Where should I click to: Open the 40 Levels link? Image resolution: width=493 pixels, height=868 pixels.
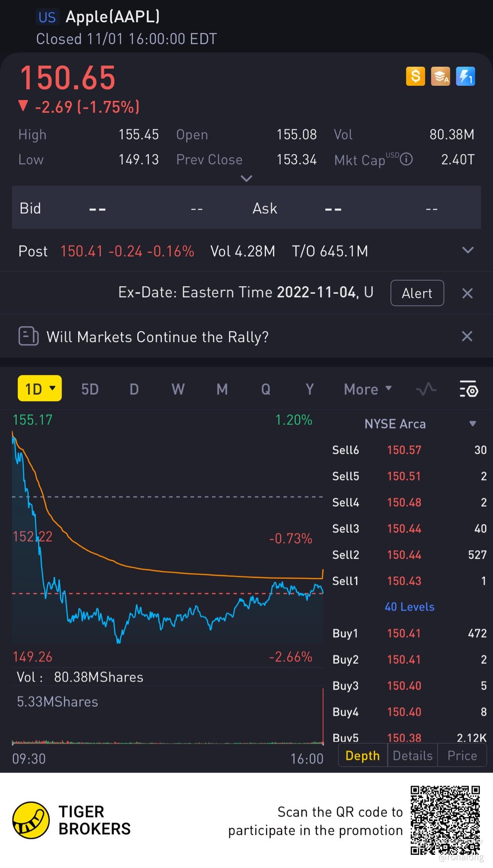tap(409, 607)
